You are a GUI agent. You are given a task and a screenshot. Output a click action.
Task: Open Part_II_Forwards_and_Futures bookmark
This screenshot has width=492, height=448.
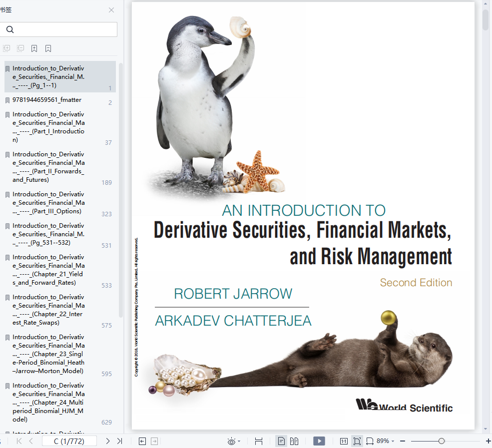[x=60, y=167]
